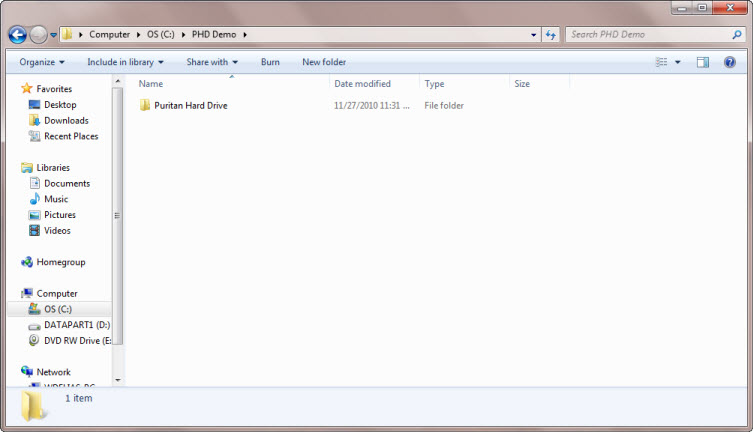Image resolution: width=753 pixels, height=432 pixels.
Task: Click the Computer icon in navigation pane
Action: coord(27,293)
